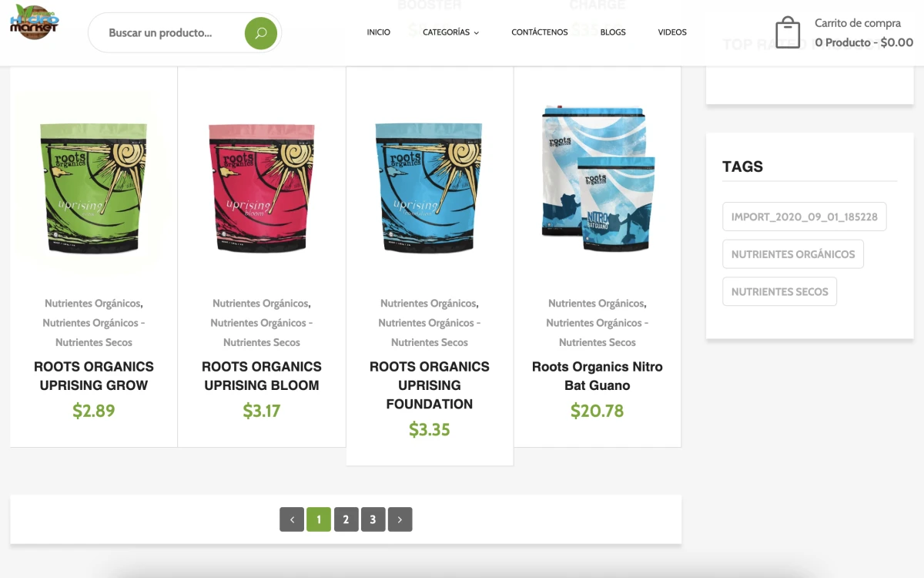Click the $3.17 price
Viewport: 924px width, 578px height.
pos(262,411)
